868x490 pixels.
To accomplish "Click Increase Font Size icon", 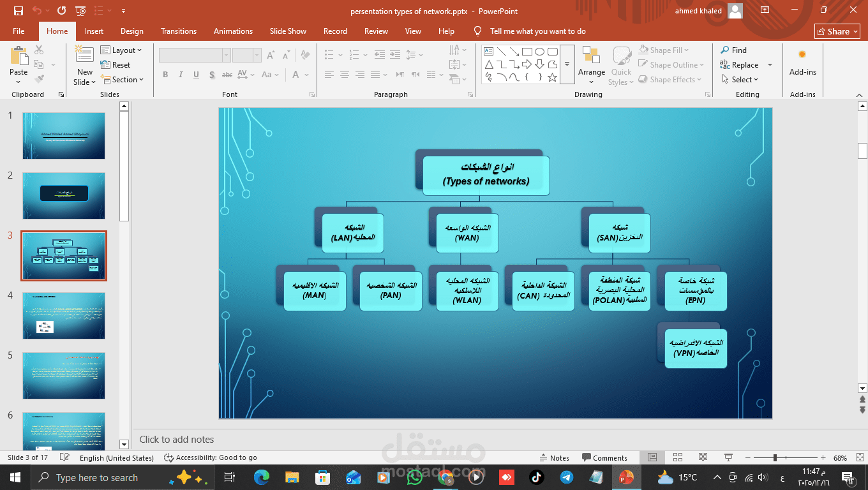I will 271,56.
